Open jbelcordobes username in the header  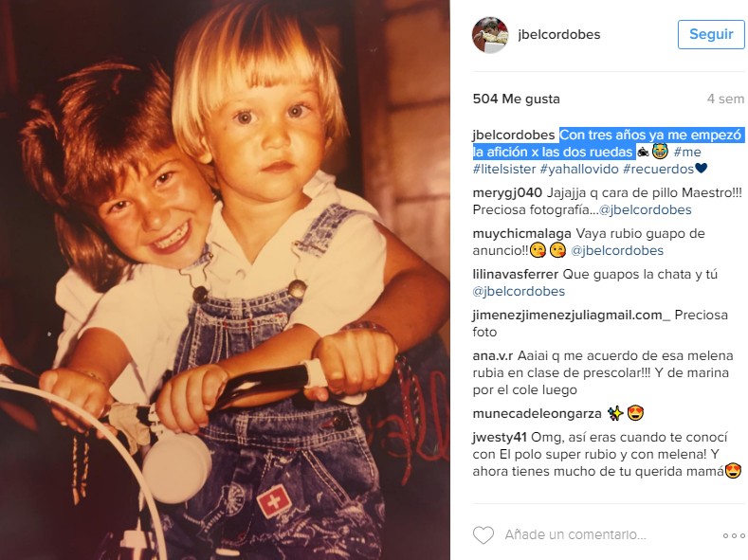coord(559,34)
